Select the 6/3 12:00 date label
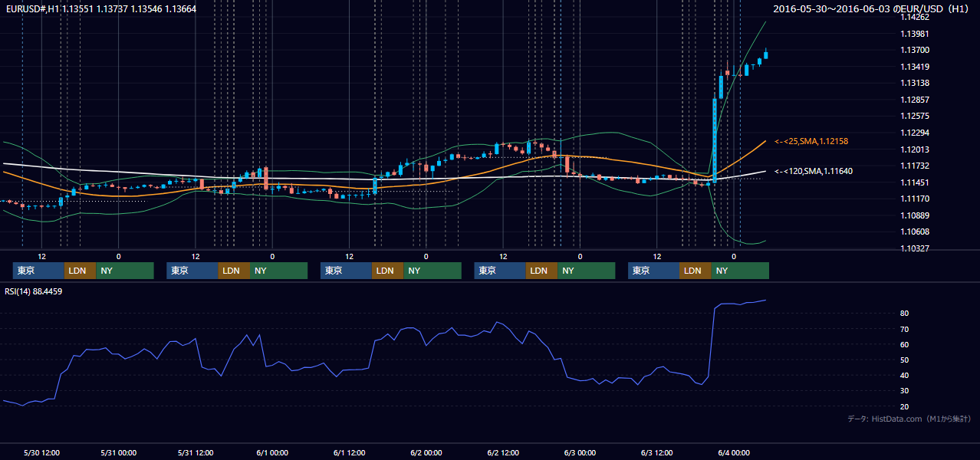Screen dimensions: 980x460 (656, 452)
